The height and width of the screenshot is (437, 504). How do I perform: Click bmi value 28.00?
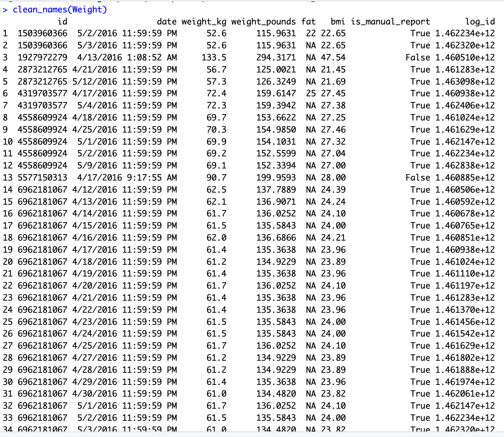tap(333, 177)
